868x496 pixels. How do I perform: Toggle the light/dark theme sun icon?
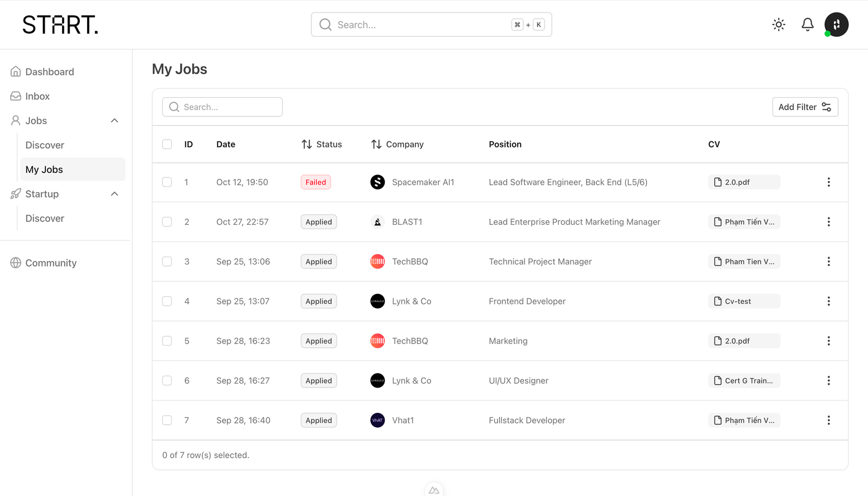click(x=779, y=25)
